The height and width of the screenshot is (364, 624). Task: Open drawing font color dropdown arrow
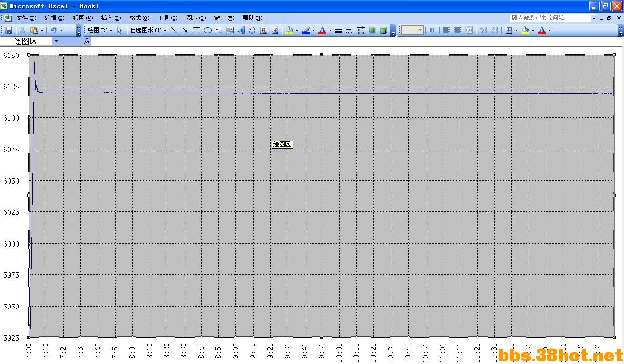coord(330,30)
